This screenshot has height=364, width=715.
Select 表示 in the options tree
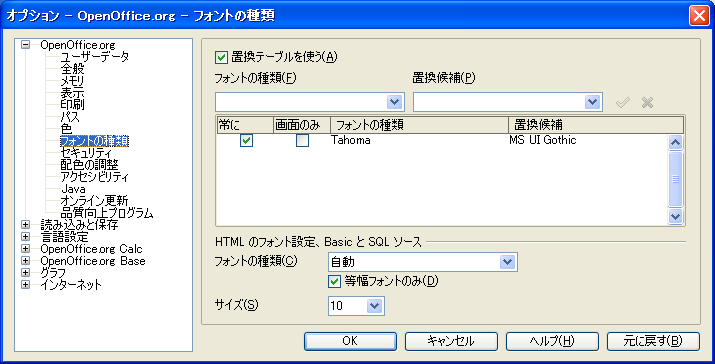[x=72, y=93]
